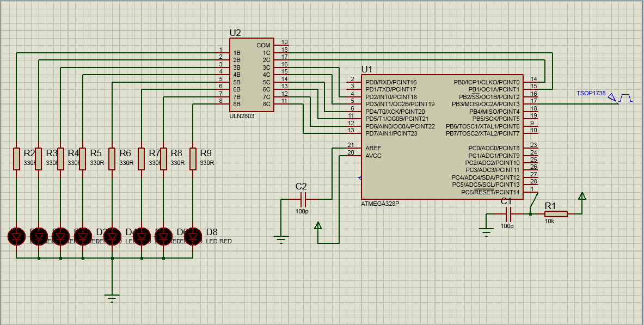The width and height of the screenshot is (644, 325).
Task: Select resistor R9
Action: [x=192, y=159]
